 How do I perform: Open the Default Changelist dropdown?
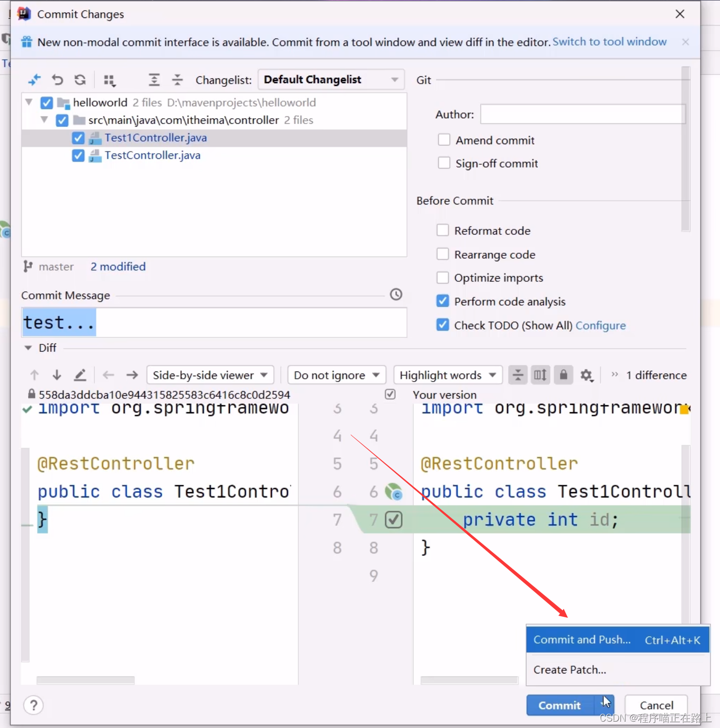coord(331,79)
